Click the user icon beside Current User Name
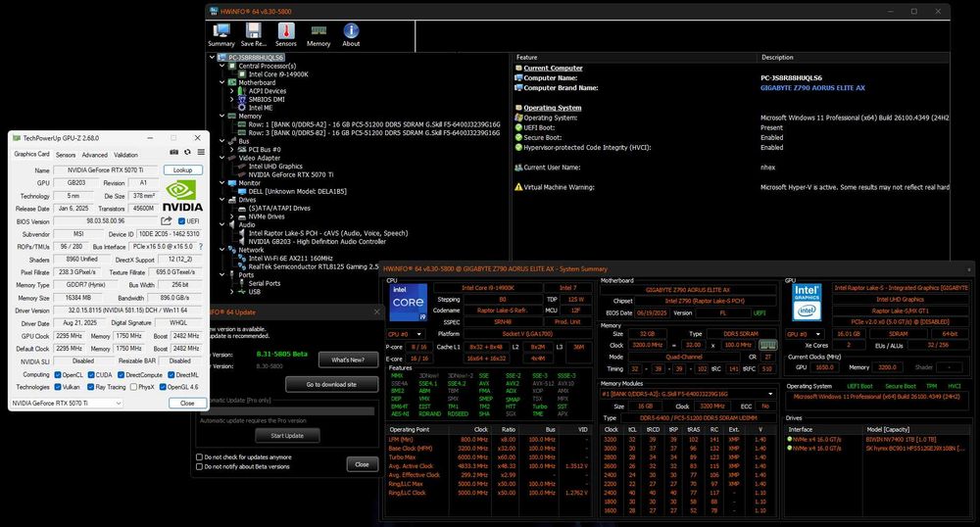This screenshot has height=527, width=980. click(x=518, y=168)
